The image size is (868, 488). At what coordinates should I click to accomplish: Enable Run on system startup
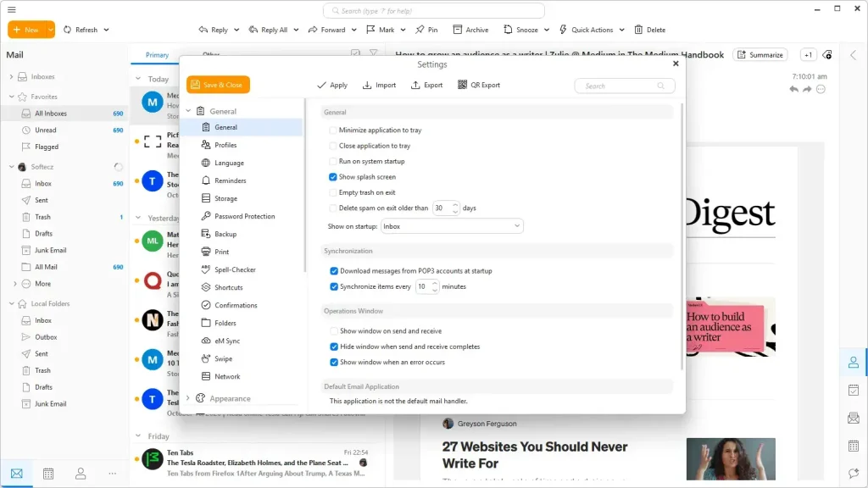(x=332, y=162)
